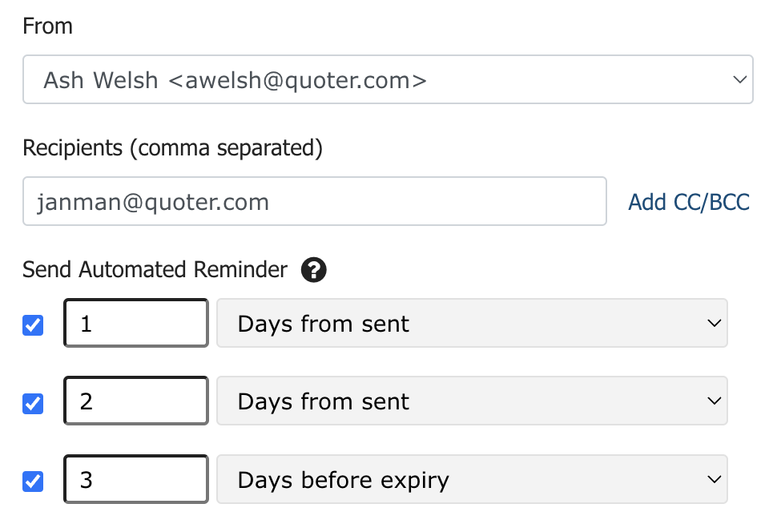Viewport: 777px width, 532px height.
Task: Focus the Recipients field containing janman@quoter.com
Action: click(x=315, y=201)
